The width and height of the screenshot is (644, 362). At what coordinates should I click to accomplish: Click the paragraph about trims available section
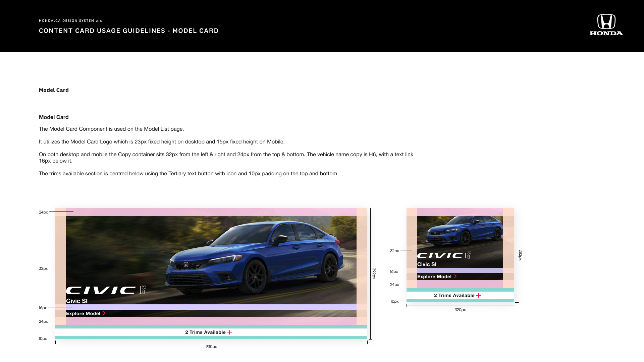click(x=189, y=174)
